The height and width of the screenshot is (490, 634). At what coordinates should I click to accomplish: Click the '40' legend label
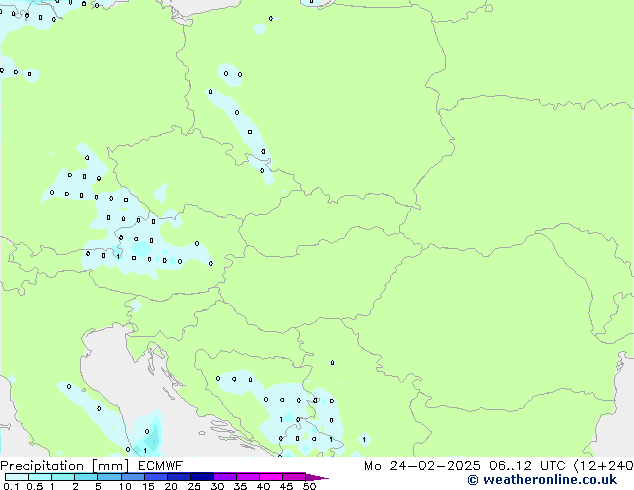263,486
